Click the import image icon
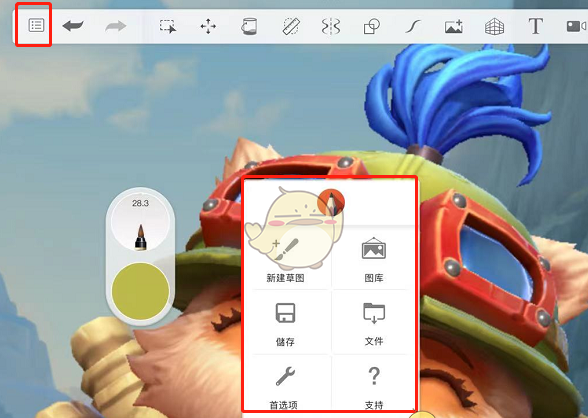The width and height of the screenshot is (588, 418). tap(453, 27)
